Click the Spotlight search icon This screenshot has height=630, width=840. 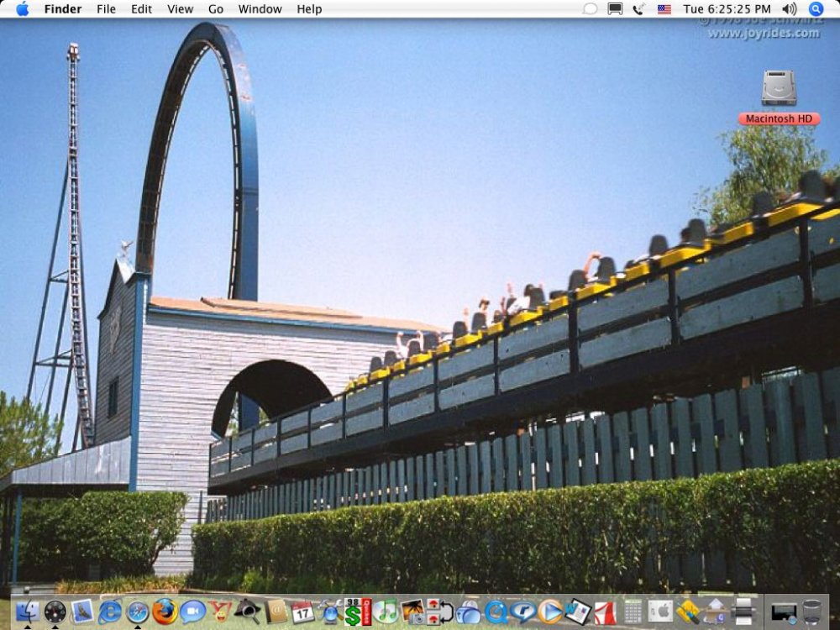tap(816, 9)
